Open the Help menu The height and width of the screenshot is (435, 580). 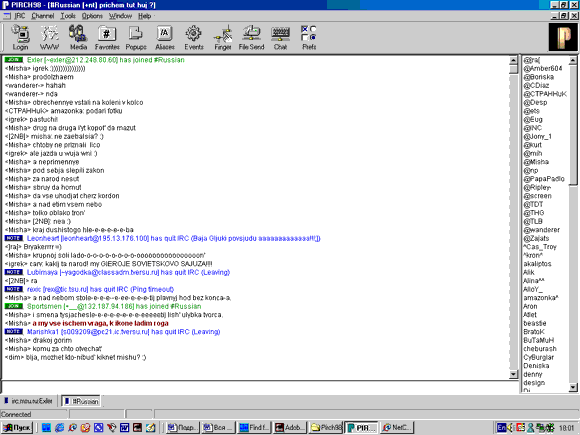(x=145, y=16)
